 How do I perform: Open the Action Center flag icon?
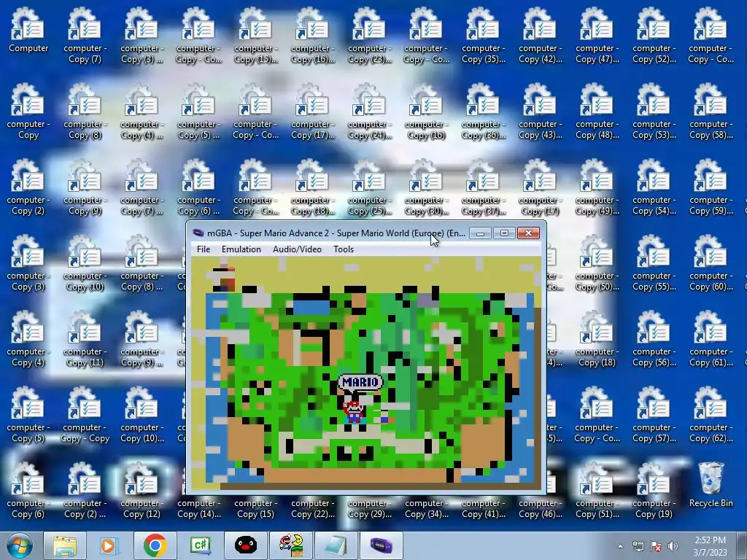[656, 546]
